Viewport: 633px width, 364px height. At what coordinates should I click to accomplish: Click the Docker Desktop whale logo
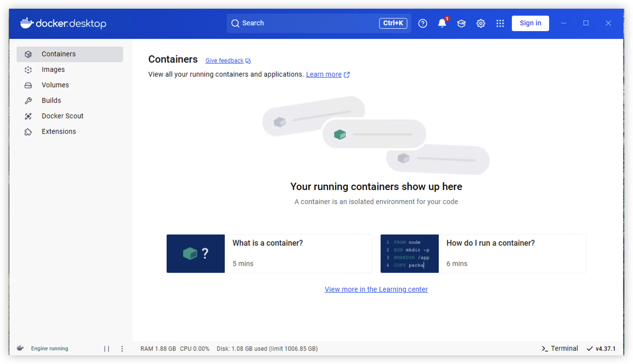click(x=27, y=23)
